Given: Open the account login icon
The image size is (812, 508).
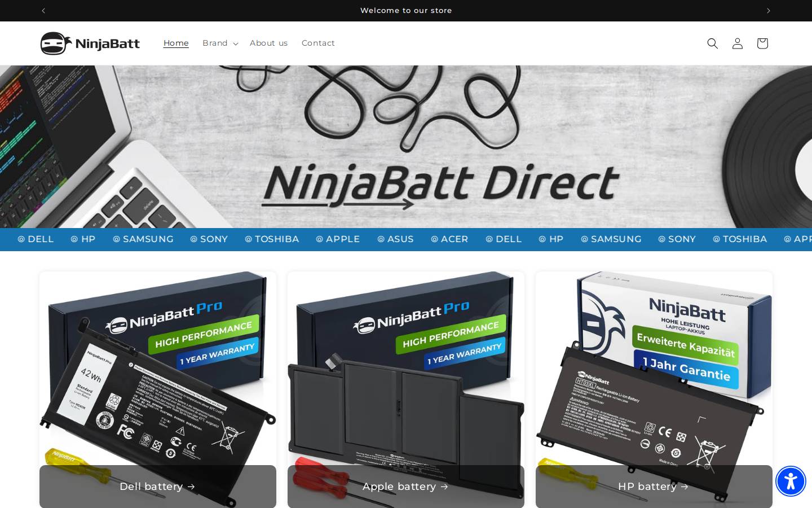Looking at the screenshot, I should pos(737,43).
